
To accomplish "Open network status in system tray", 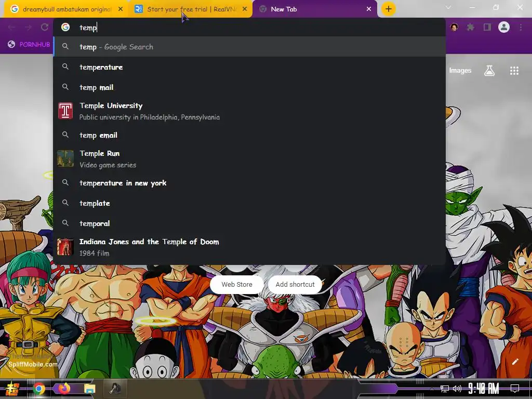I will click(x=445, y=389).
